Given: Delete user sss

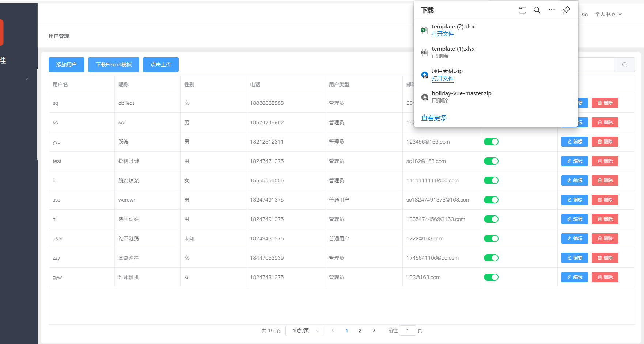Looking at the screenshot, I should click(x=605, y=200).
